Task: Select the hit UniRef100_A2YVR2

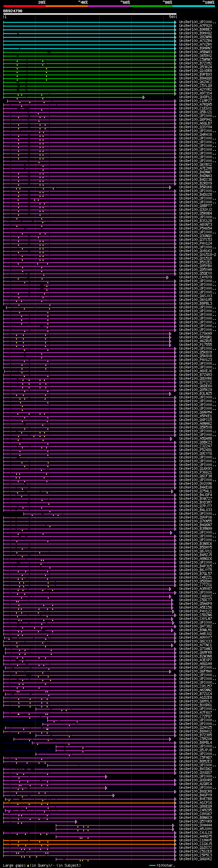Action: (x=196, y=90)
